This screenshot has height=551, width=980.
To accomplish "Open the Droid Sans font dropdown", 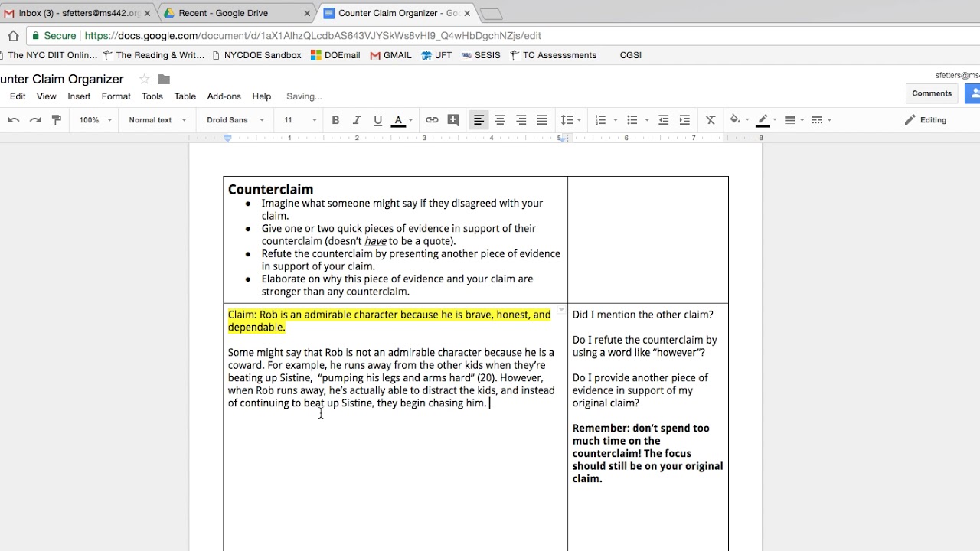I will [235, 120].
